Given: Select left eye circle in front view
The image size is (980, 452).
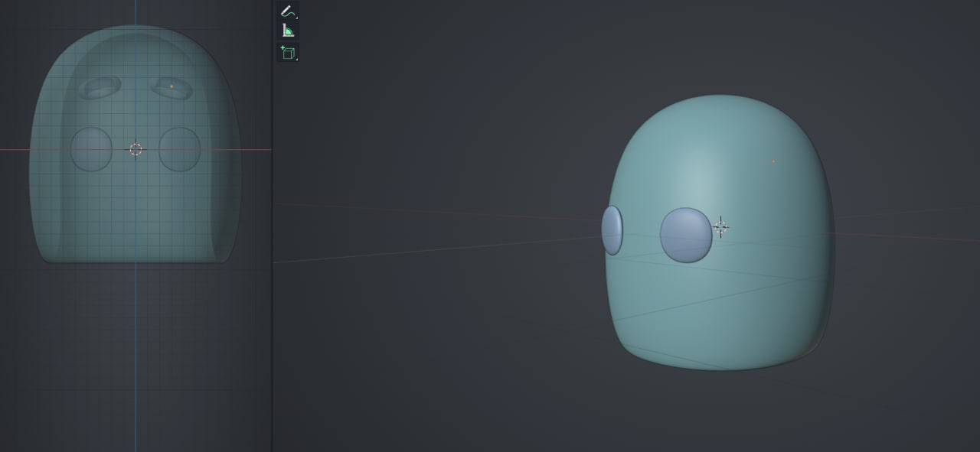Looking at the screenshot, I should pyautogui.click(x=91, y=149).
